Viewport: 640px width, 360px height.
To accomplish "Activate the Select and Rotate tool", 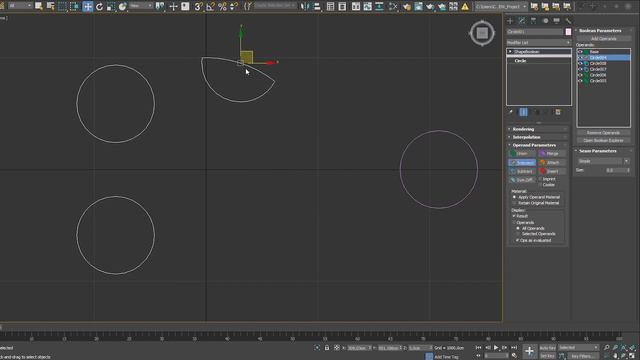I will pyautogui.click(x=99, y=7).
